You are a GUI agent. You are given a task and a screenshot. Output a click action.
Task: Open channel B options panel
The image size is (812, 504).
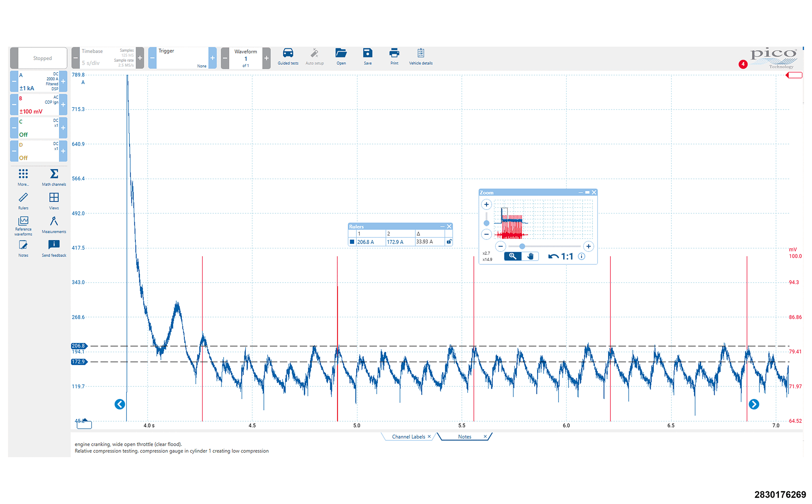coord(38,105)
